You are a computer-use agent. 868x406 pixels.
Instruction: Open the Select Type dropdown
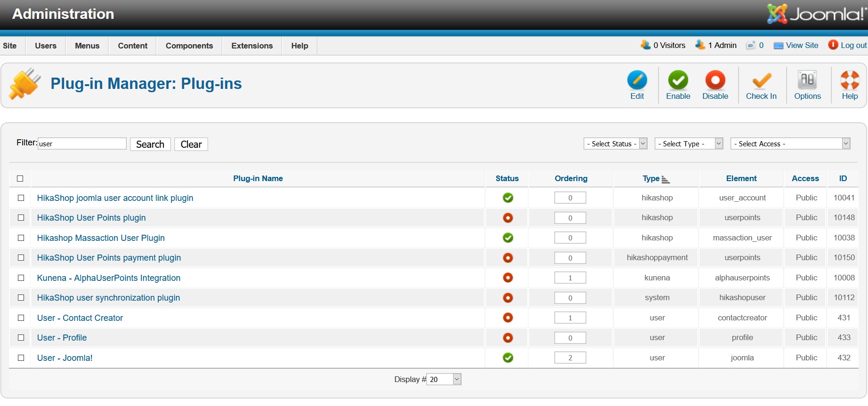pyautogui.click(x=689, y=143)
